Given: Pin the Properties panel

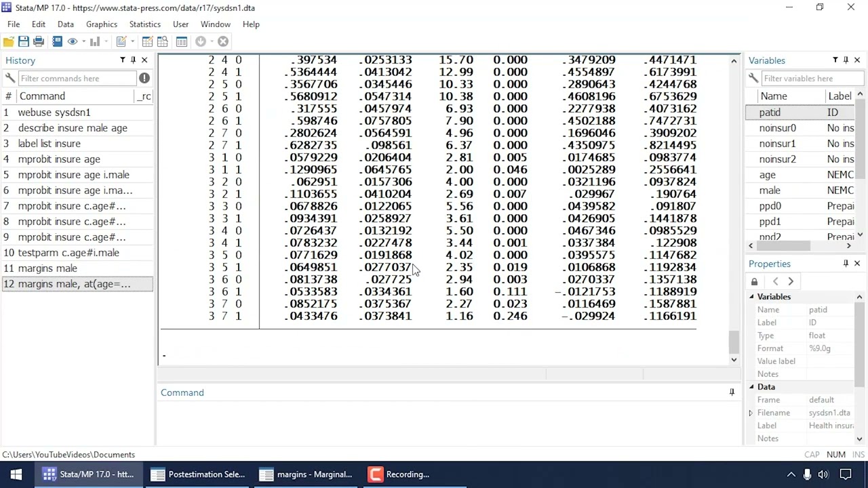Looking at the screenshot, I should point(846,264).
